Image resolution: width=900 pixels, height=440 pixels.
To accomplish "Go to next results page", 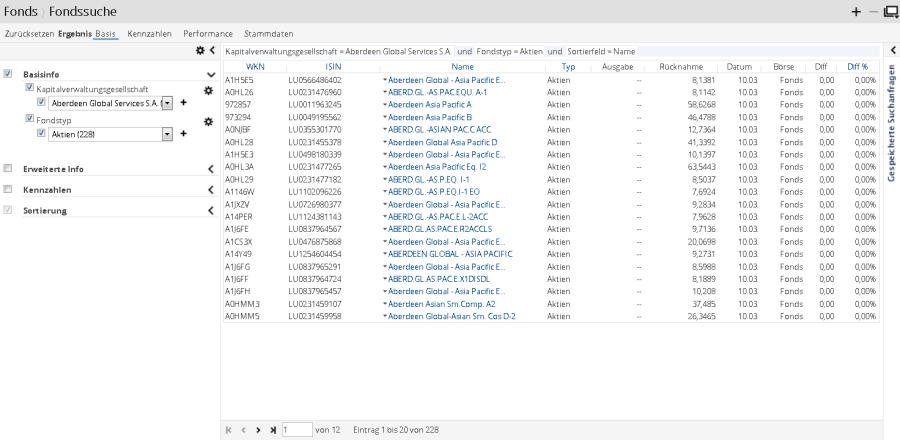I will (x=258, y=429).
